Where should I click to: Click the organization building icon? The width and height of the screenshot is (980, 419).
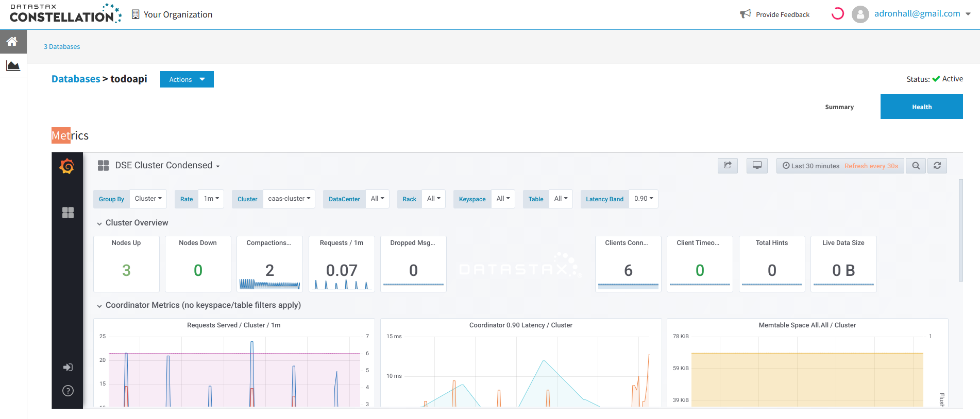pos(136,14)
